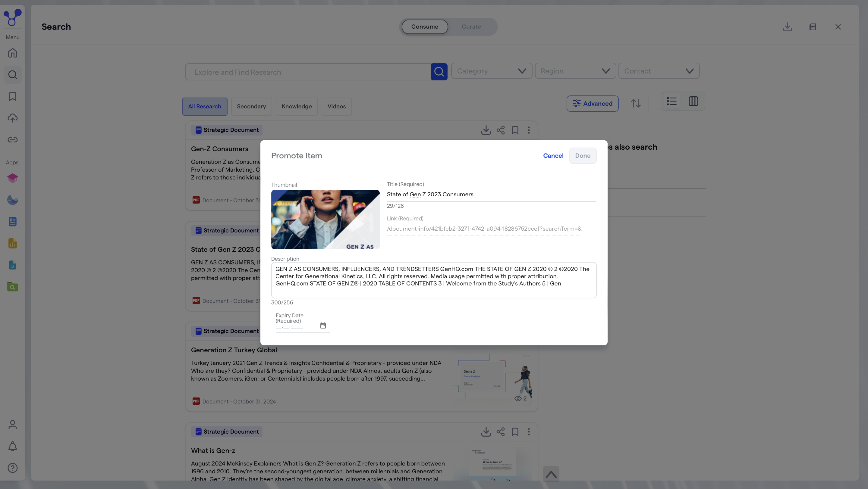Viewport: 868px width, 489px height.
Task: Select the Consume mode toggle
Action: (x=425, y=26)
